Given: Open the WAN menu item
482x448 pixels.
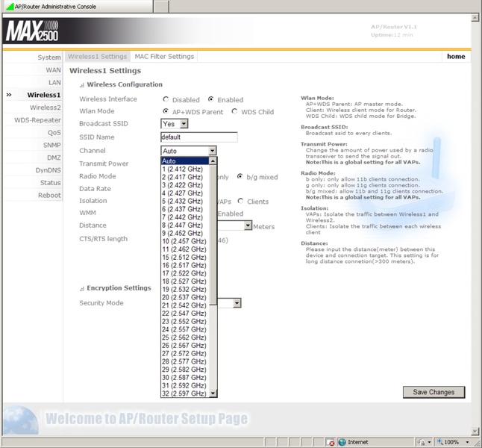Looking at the screenshot, I should [x=53, y=70].
